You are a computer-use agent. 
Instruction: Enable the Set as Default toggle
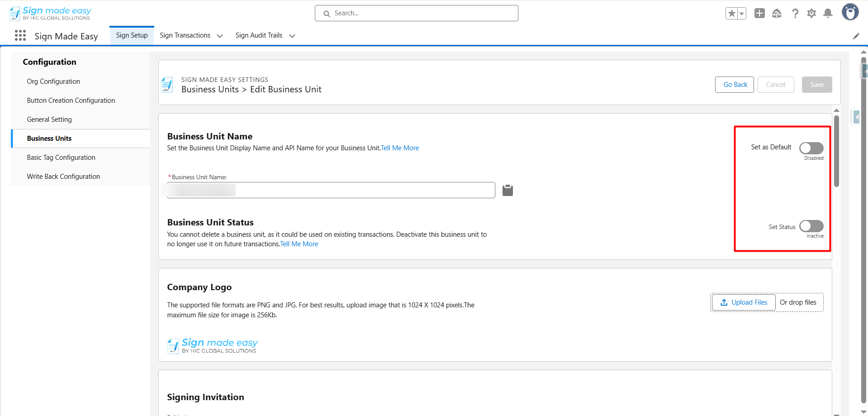(x=811, y=148)
